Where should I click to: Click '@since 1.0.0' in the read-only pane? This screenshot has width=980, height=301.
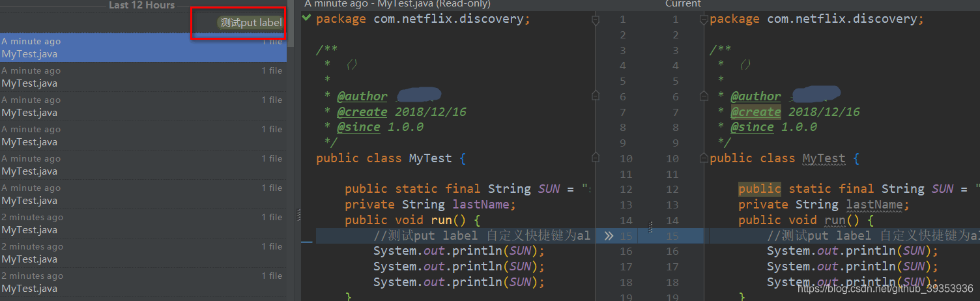pos(380,127)
